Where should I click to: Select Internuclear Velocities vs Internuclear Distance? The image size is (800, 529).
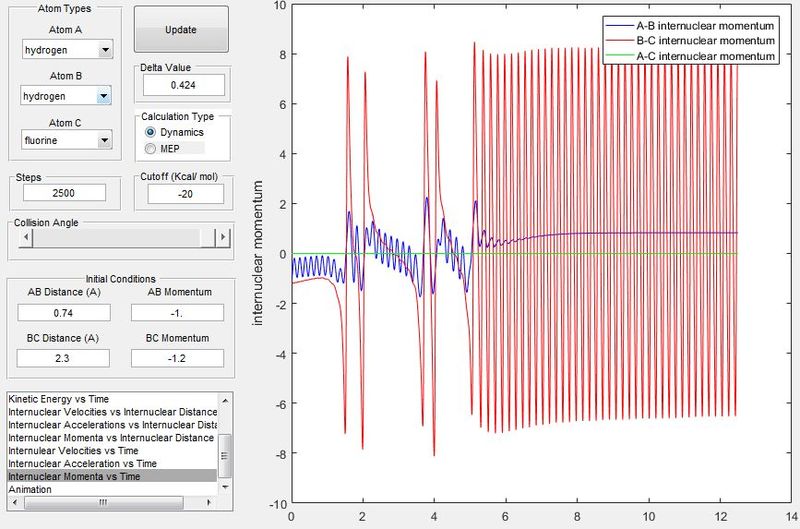[x=112, y=412]
